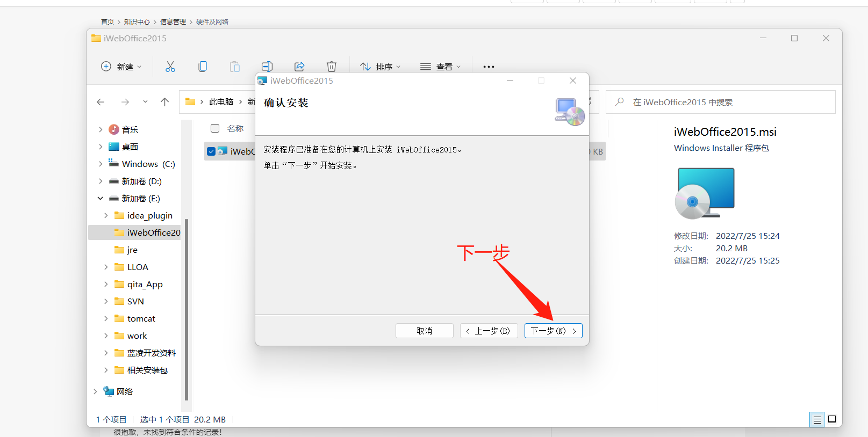Click 下一步(N) to start installation
Screen dimensions: 868x437
(553, 331)
